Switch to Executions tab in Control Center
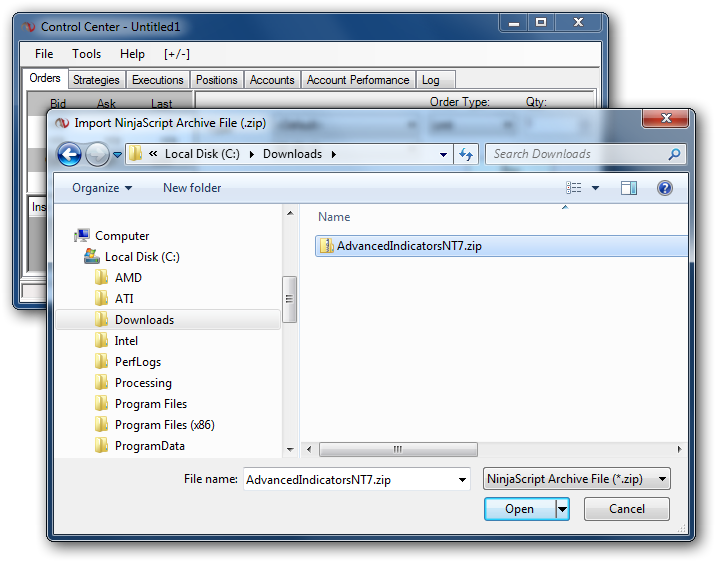Screen dimensions: 716x562 pos(158,80)
